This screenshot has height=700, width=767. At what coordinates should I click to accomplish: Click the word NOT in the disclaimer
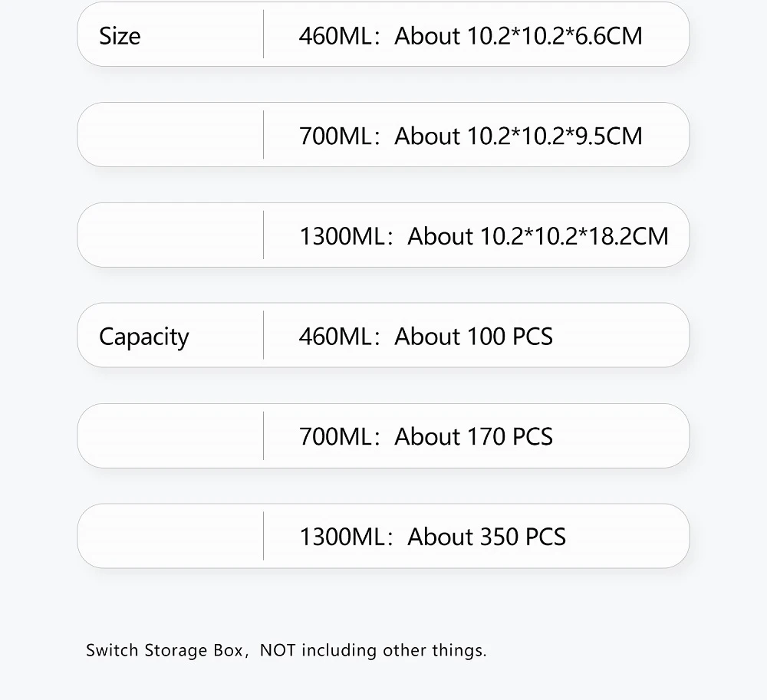click(x=278, y=650)
